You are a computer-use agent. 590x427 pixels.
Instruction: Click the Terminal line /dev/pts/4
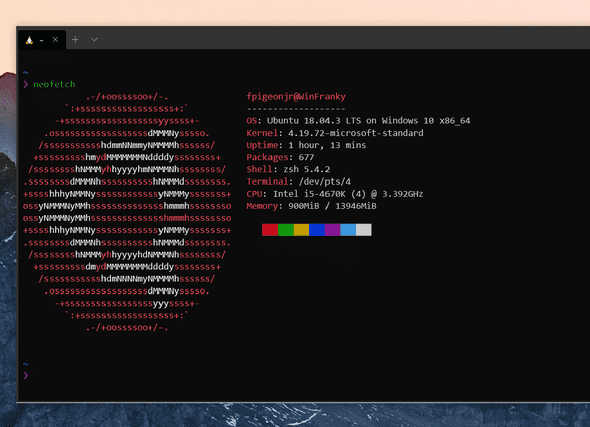click(299, 182)
